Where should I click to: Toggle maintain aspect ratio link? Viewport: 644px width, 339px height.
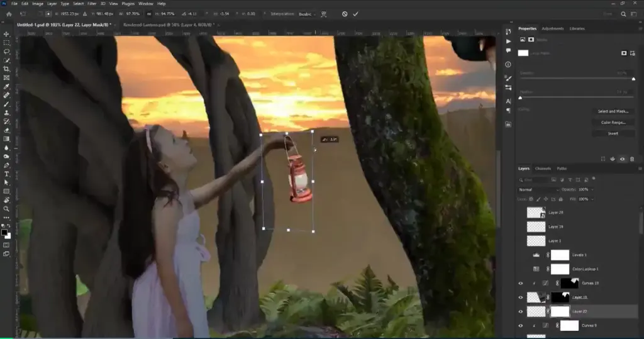coord(149,14)
